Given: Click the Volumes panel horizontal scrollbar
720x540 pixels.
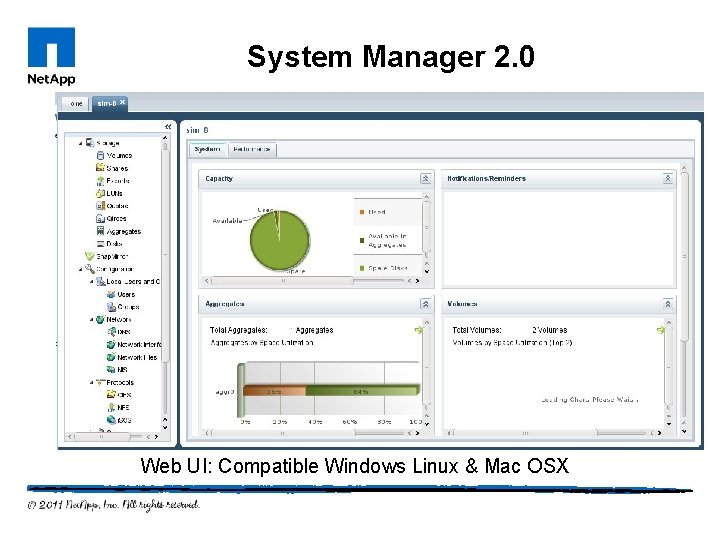Looking at the screenshot, I should click(x=554, y=433).
